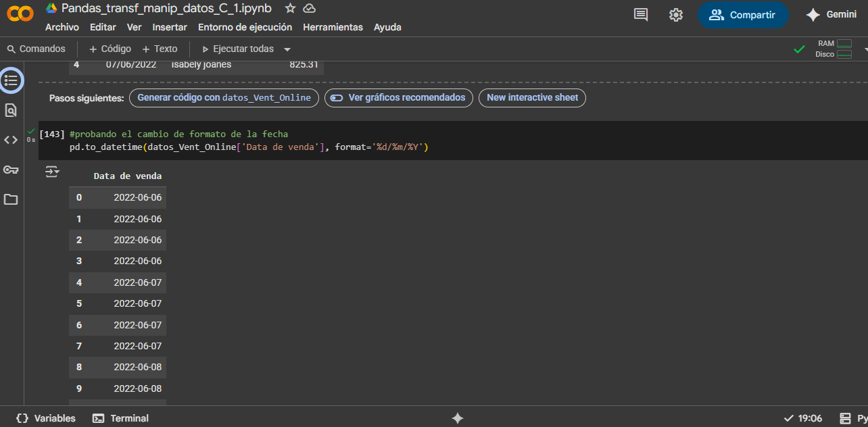The width and height of the screenshot is (868, 427).
Task: Open the Entorno de ejecución menu
Action: point(245,27)
